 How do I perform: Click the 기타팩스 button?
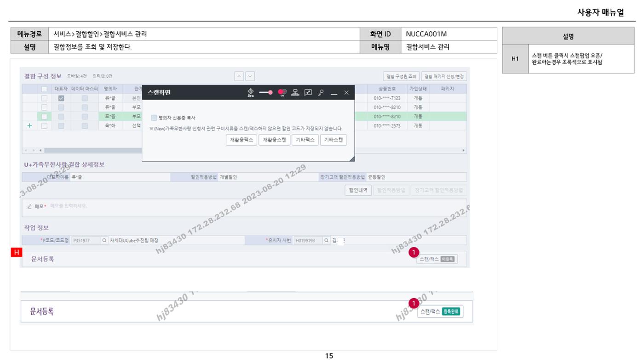pos(305,140)
